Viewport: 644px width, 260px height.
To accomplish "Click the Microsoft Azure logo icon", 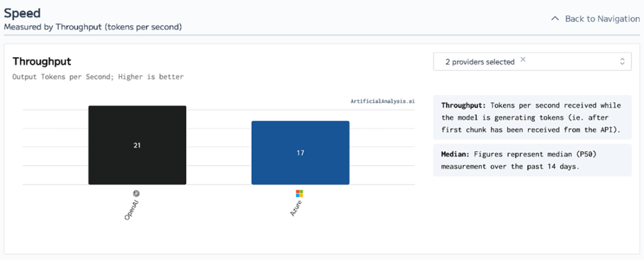I will click(300, 193).
